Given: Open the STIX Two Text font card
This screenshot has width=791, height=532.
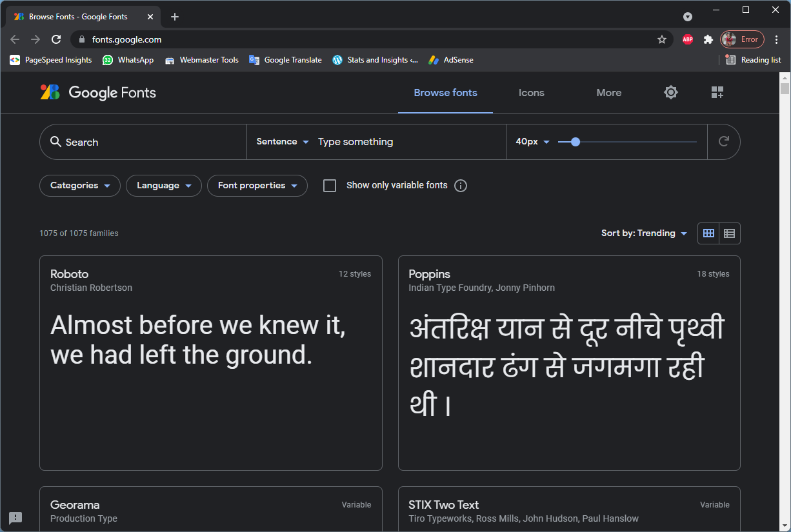Looking at the screenshot, I should point(569,509).
